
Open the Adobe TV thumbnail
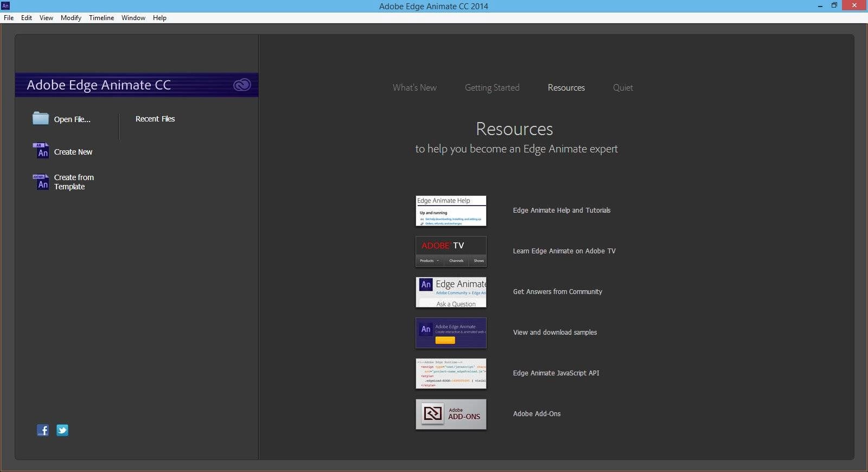[x=451, y=251]
